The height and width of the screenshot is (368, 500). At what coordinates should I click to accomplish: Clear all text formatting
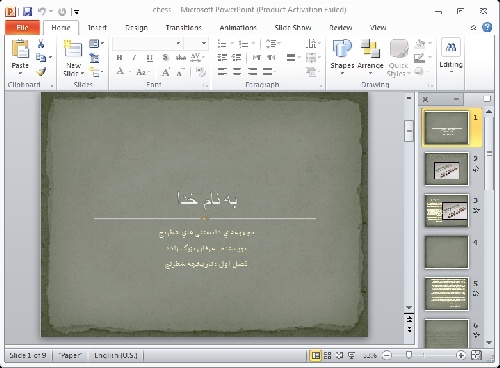click(200, 71)
